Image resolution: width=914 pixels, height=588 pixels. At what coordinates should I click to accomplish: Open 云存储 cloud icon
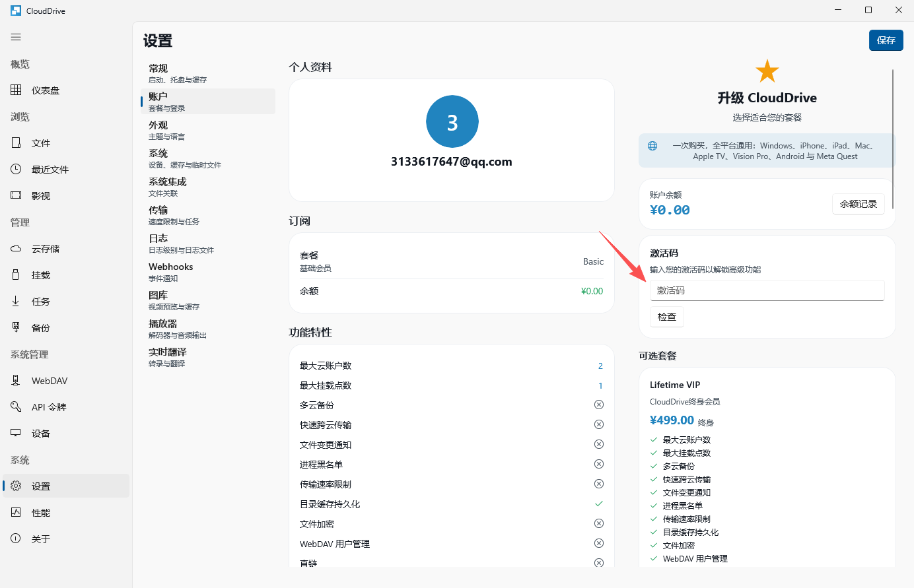(16, 248)
